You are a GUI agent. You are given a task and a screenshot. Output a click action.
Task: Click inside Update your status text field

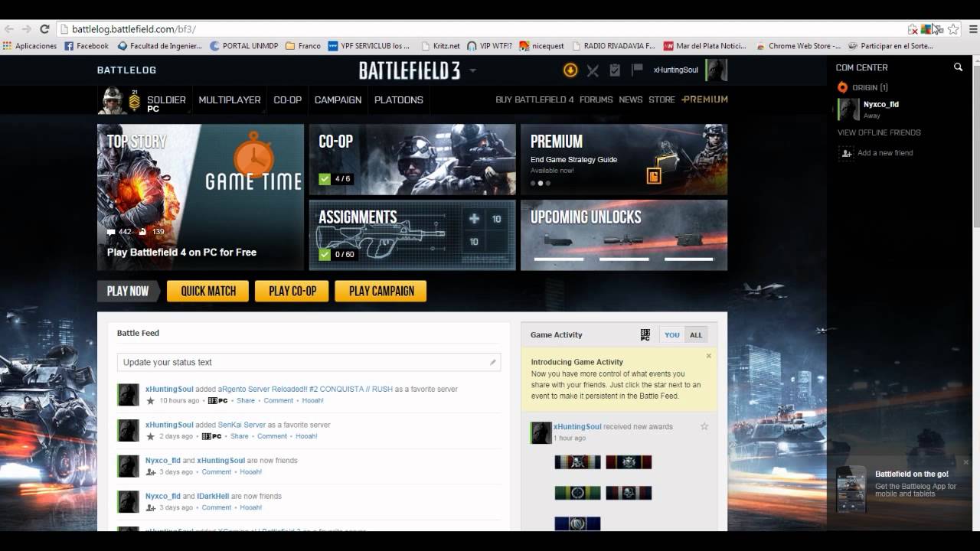309,362
